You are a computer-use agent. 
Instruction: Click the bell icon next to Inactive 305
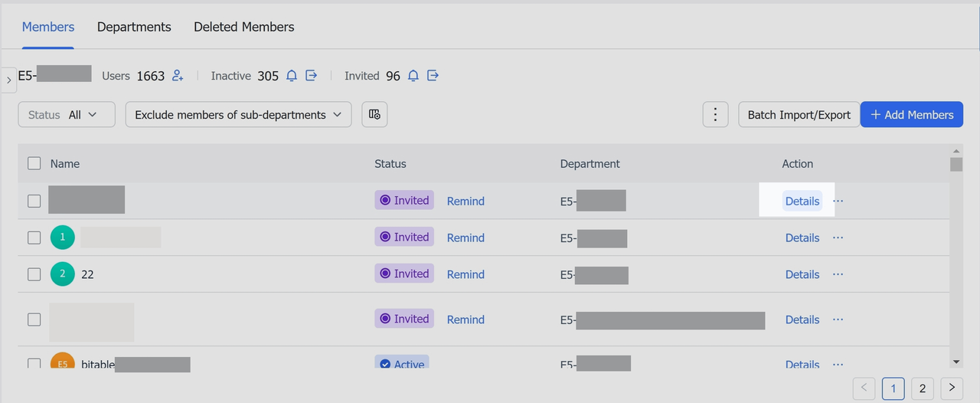pos(292,76)
